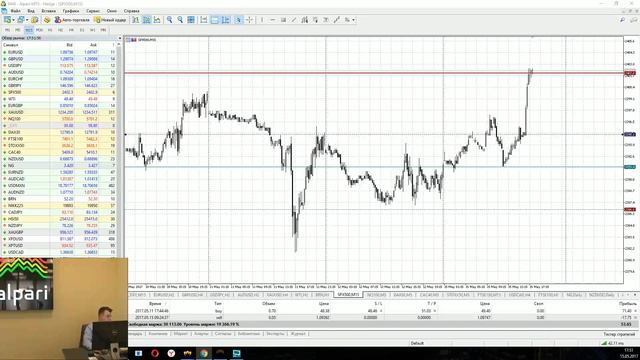
Task: Open the Журнал terminal tab
Action: (298, 334)
